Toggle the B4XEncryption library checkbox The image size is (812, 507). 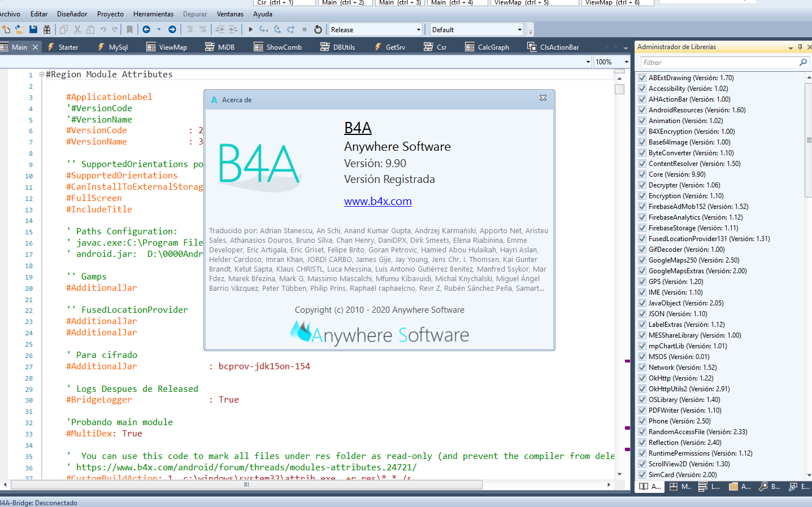[x=642, y=132]
